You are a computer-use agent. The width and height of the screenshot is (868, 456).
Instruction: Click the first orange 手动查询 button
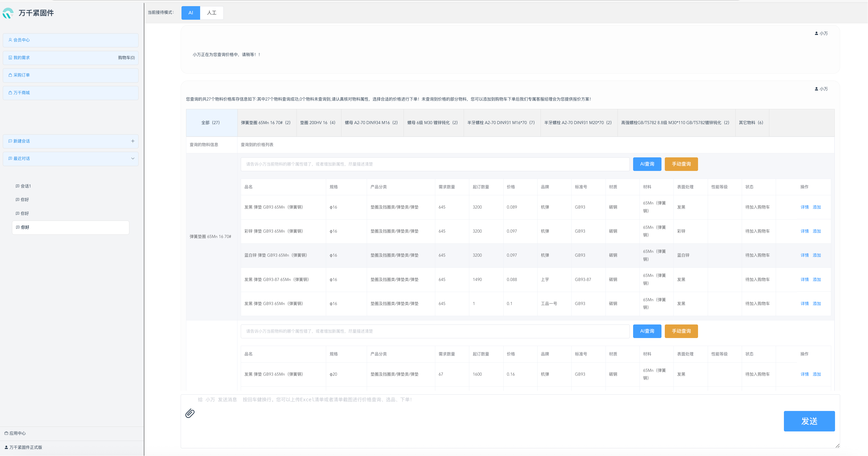(x=681, y=164)
